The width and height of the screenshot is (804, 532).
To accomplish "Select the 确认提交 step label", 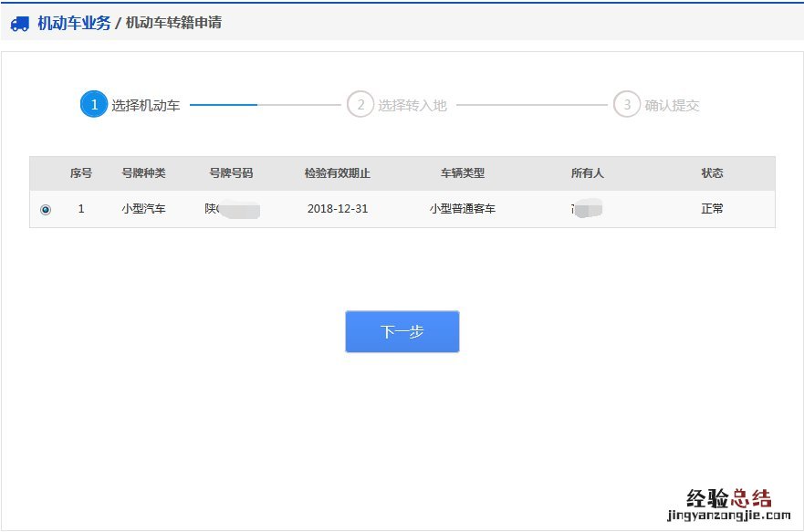I will (x=672, y=106).
